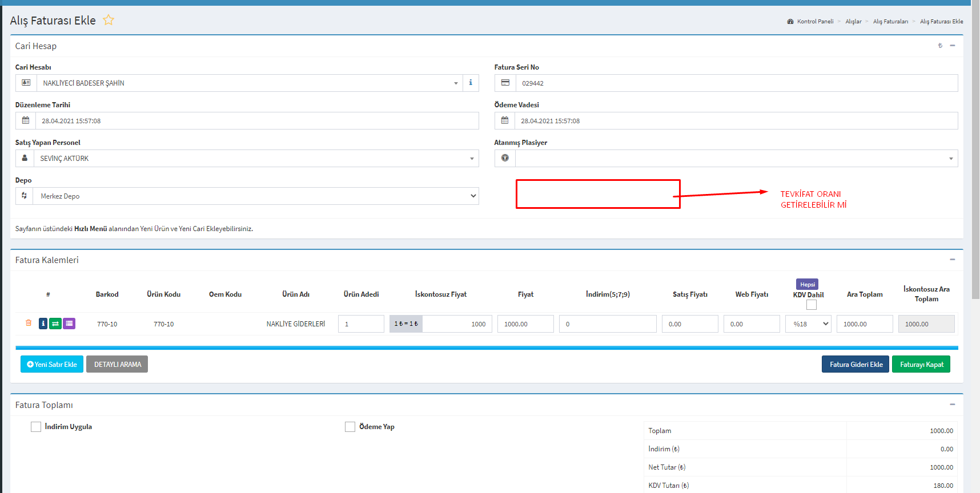Click the Faturayı Kapat button
Screen dimensions: 980x493
point(921,364)
